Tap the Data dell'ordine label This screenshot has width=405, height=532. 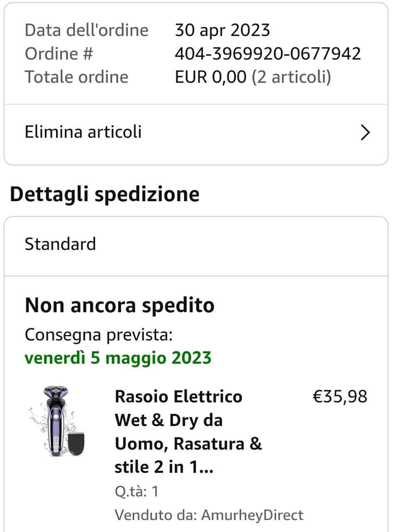86,30
